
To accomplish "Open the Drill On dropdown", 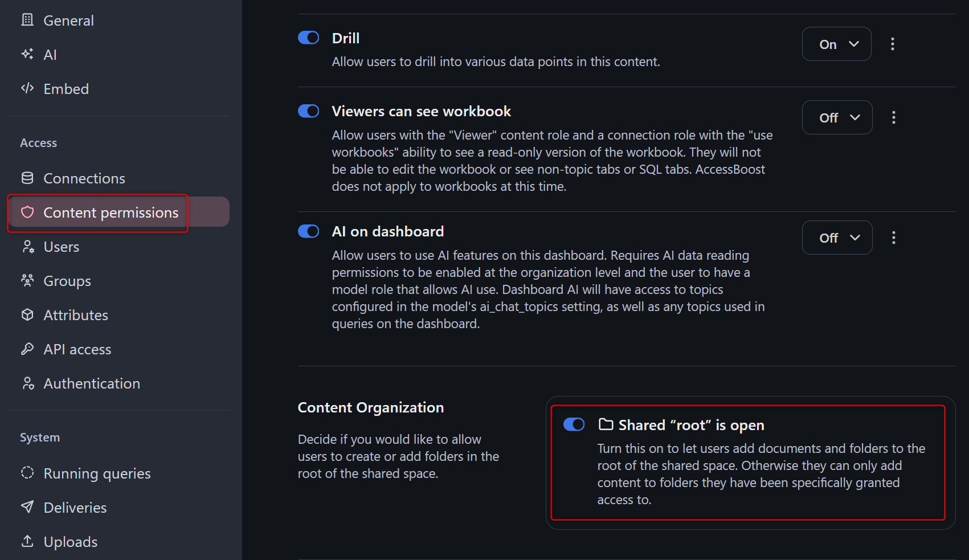I will pos(836,44).
